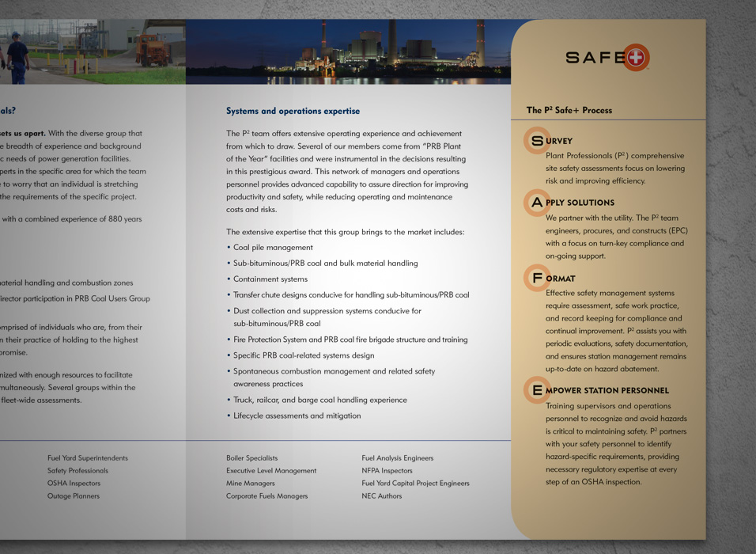Click "Fuel Yard Capital Project Engineers" entry

coord(416,483)
